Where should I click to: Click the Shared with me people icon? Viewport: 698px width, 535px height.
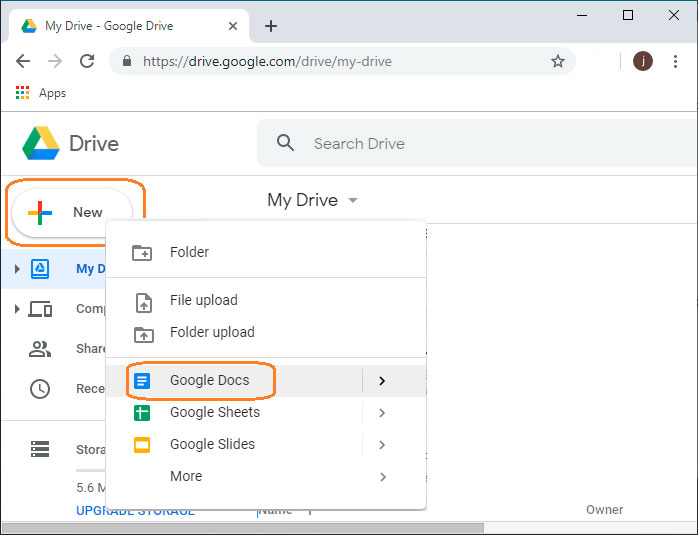click(40, 349)
